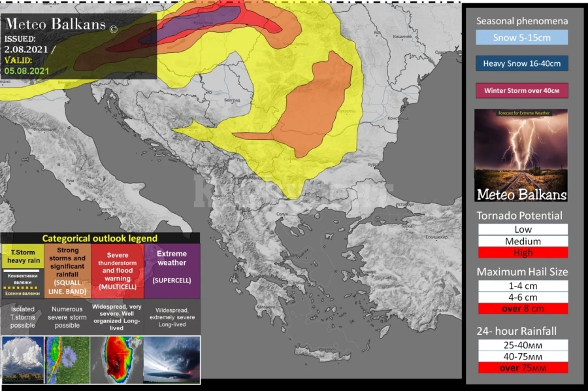
Task: Pick the orange Strong storms squall line swatch
Action: [67, 271]
